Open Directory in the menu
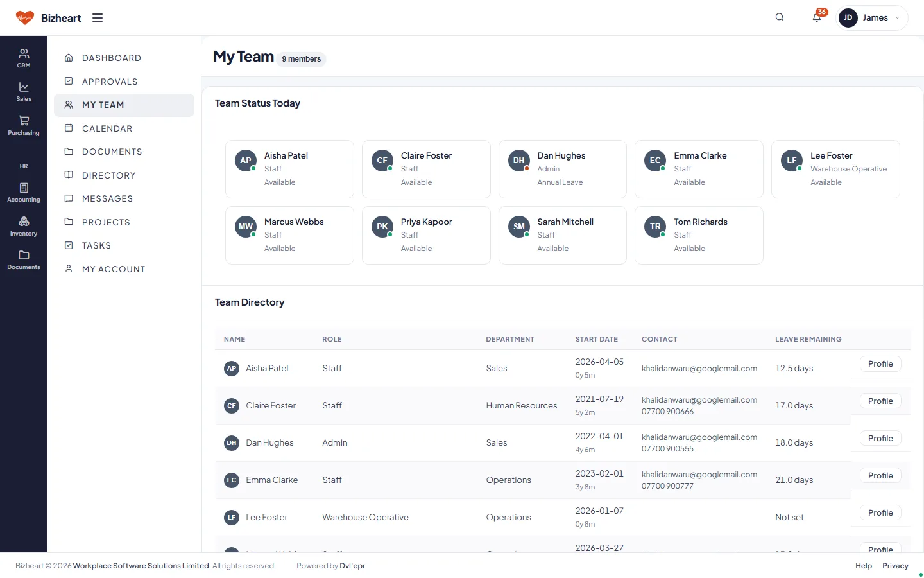 click(124, 175)
